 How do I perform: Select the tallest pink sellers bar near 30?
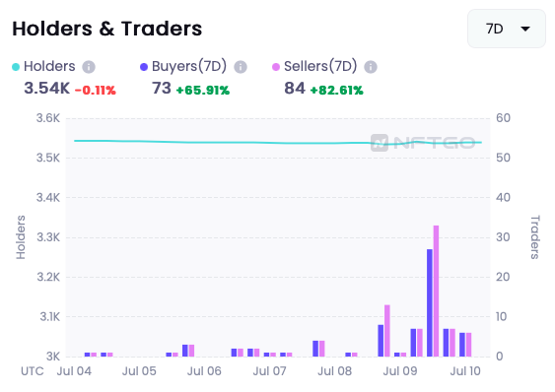(x=436, y=291)
